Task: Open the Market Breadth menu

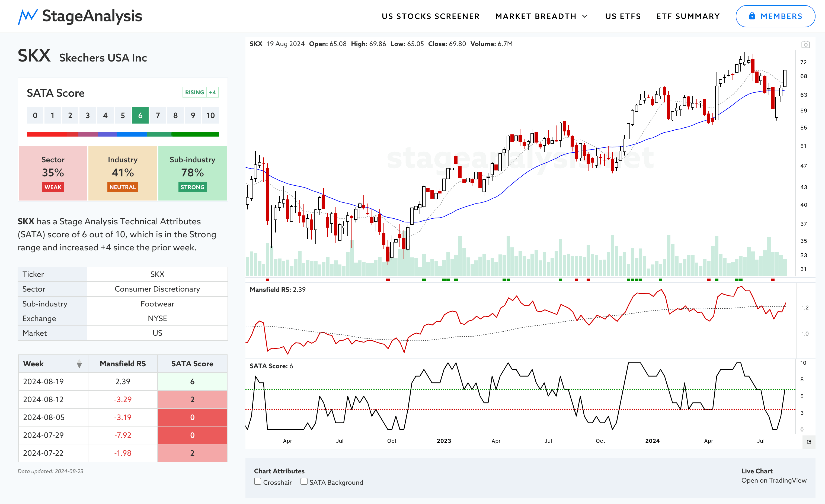Action: (536, 16)
